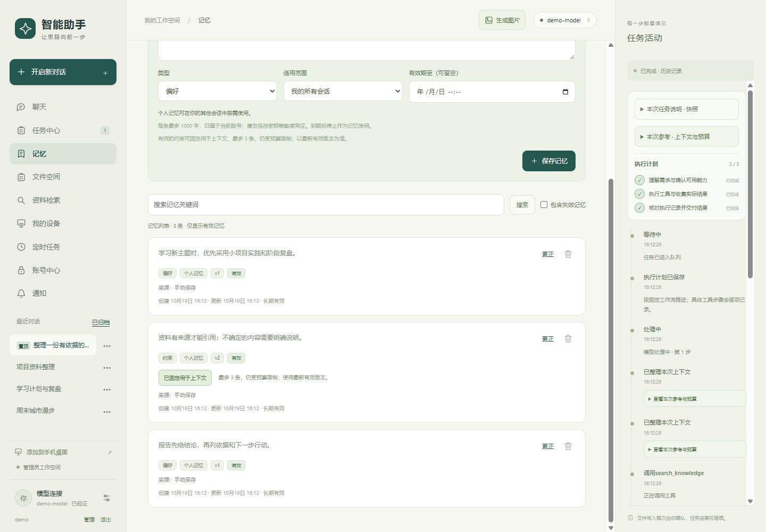Image resolution: width=766 pixels, height=532 pixels.
Task: Open 文件空间 icon in sidebar
Action: pyautogui.click(x=21, y=177)
